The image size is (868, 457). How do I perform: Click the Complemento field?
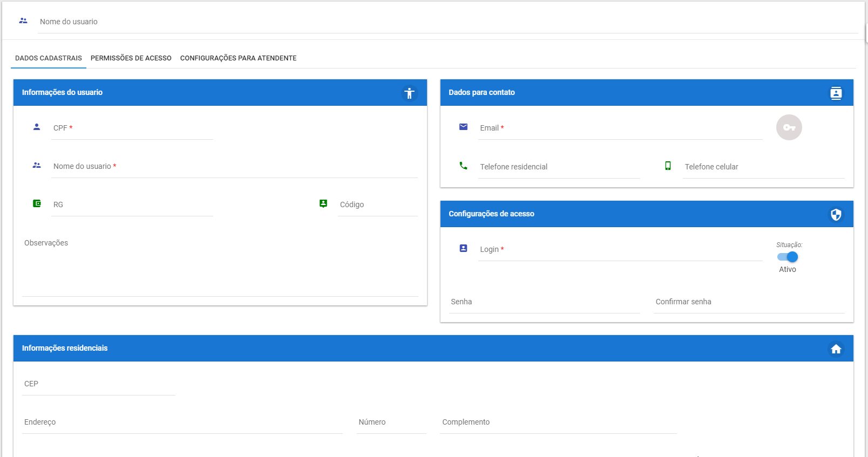click(x=558, y=422)
